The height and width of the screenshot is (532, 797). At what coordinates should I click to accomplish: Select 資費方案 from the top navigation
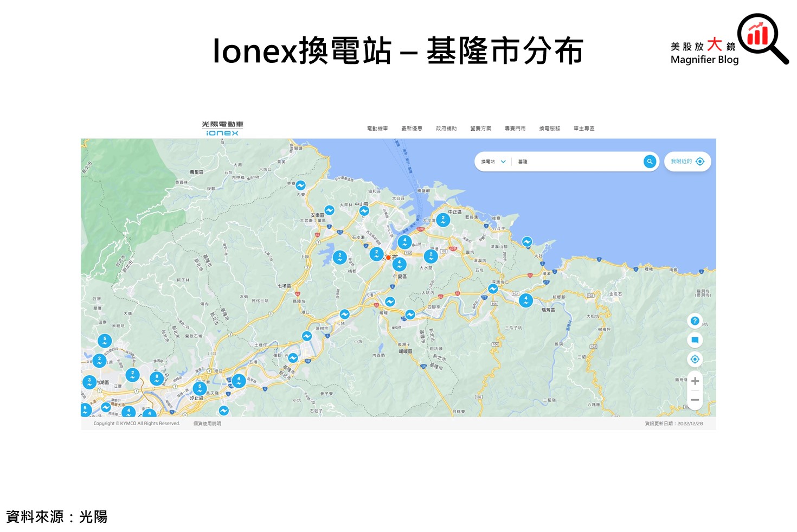point(480,129)
